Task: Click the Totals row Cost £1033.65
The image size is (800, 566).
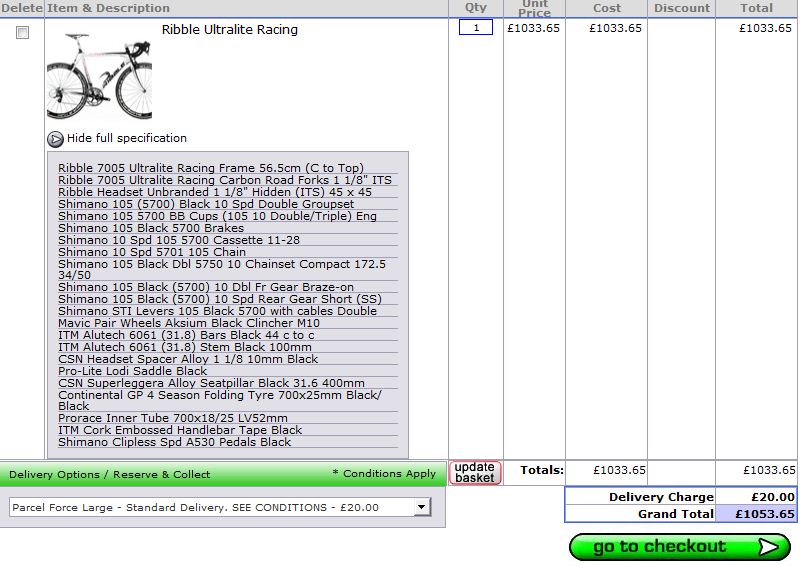Action: (x=619, y=470)
